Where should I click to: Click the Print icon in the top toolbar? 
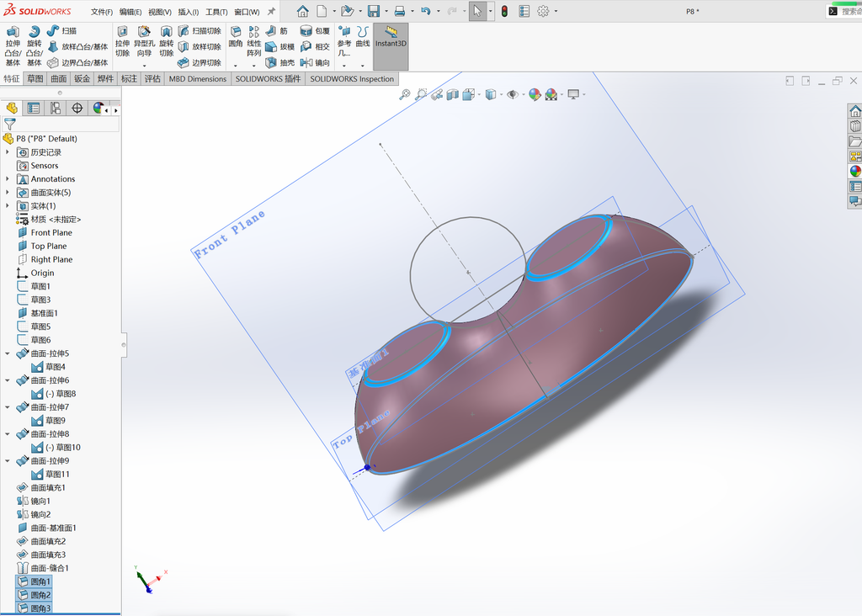pyautogui.click(x=400, y=11)
